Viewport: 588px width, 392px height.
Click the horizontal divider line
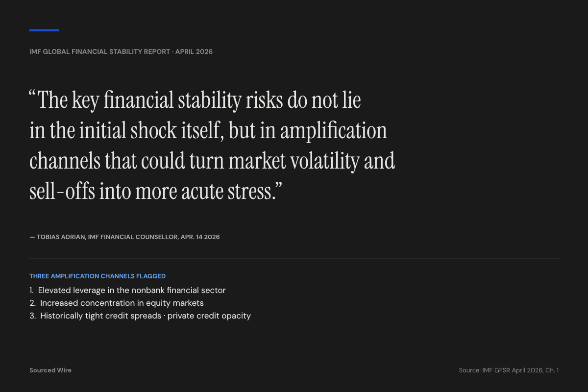pyautogui.click(x=294, y=258)
